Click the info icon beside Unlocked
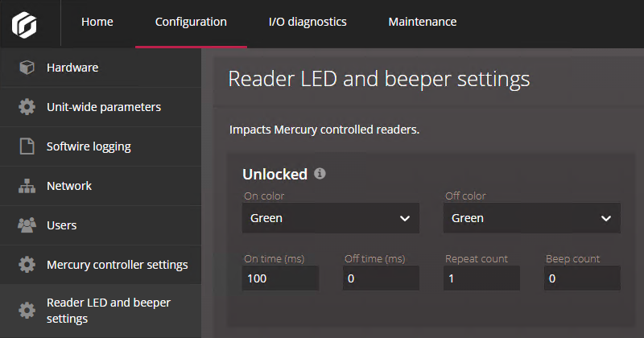 [x=320, y=174]
